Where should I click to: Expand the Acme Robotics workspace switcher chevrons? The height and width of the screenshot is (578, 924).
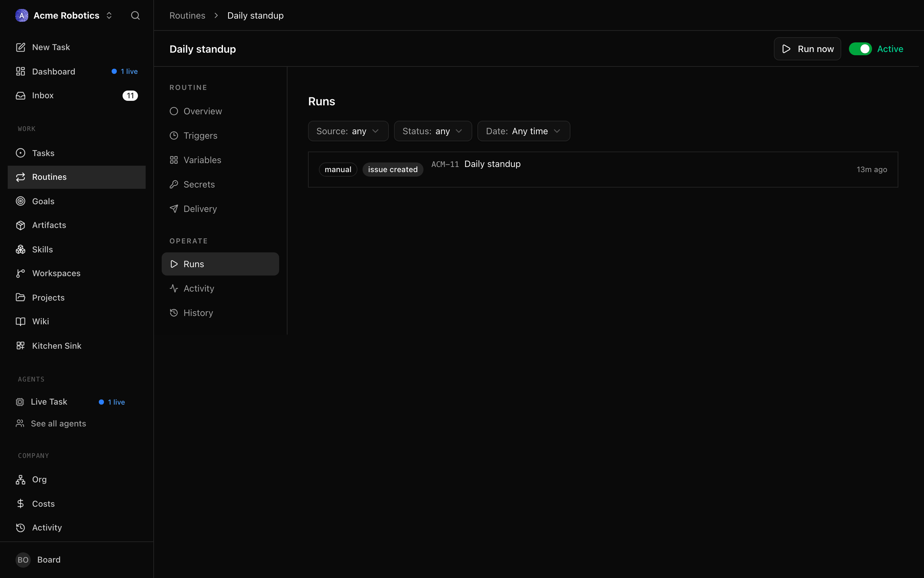tap(109, 15)
